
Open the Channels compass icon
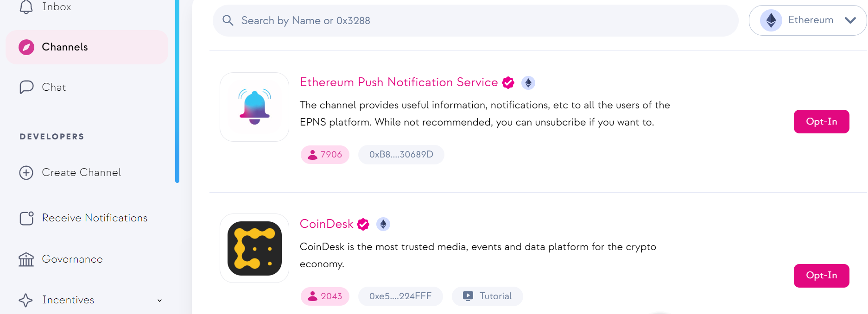[26, 47]
